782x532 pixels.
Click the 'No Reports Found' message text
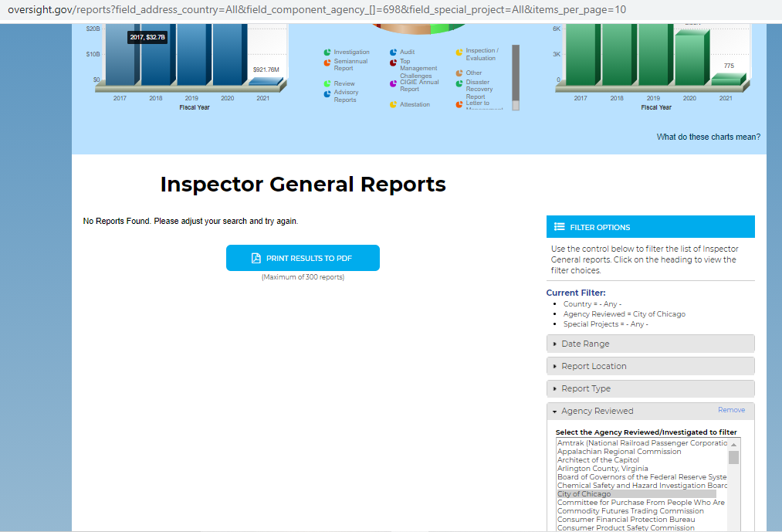[191, 221]
